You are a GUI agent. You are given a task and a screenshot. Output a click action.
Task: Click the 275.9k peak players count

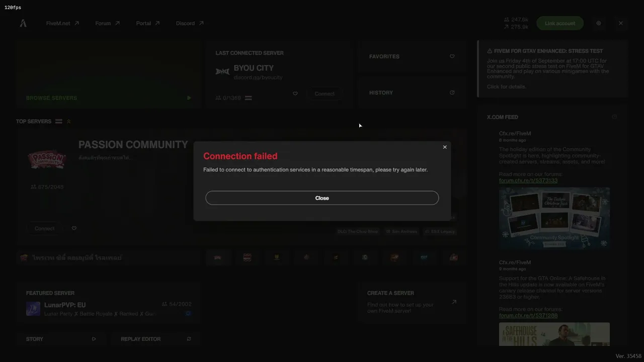coord(516,27)
